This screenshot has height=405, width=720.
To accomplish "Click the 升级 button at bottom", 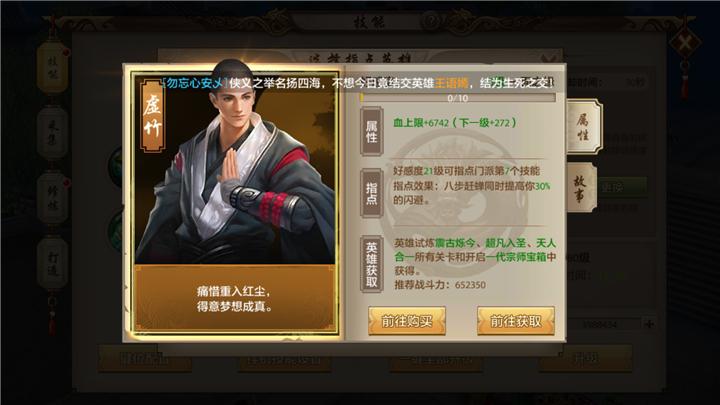I will 585,359.
